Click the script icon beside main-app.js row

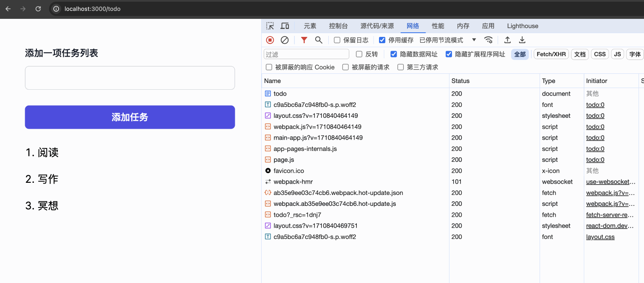point(268,138)
